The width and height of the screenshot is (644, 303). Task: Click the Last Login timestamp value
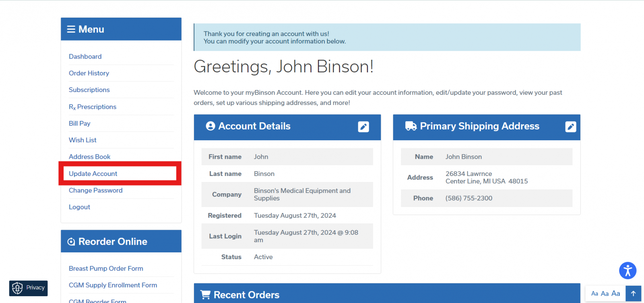pyautogui.click(x=306, y=236)
